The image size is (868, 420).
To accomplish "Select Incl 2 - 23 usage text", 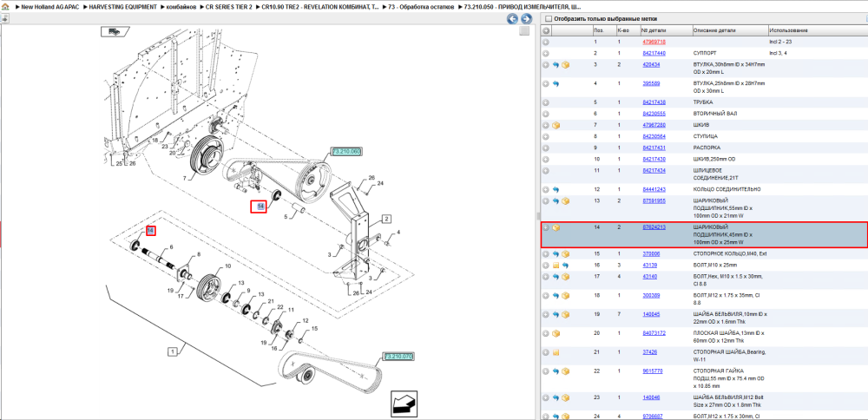I will (781, 42).
